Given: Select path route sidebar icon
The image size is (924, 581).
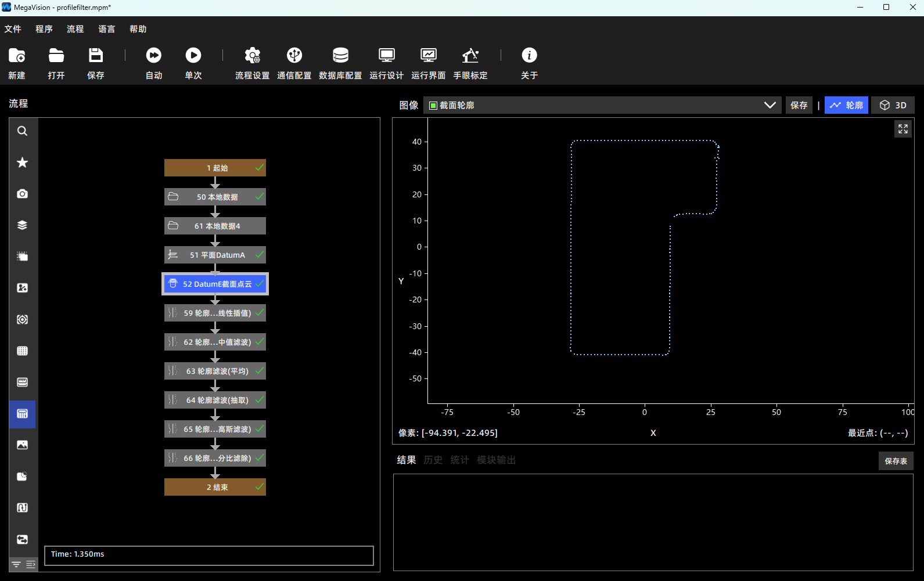Looking at the screenshot, I should pos(23,508).
